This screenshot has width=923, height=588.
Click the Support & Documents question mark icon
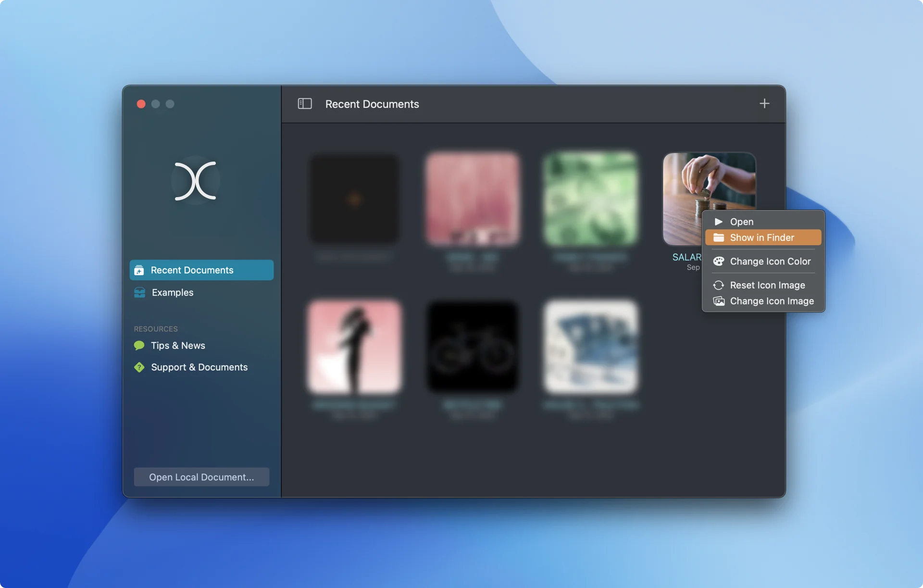pos(138,367)
